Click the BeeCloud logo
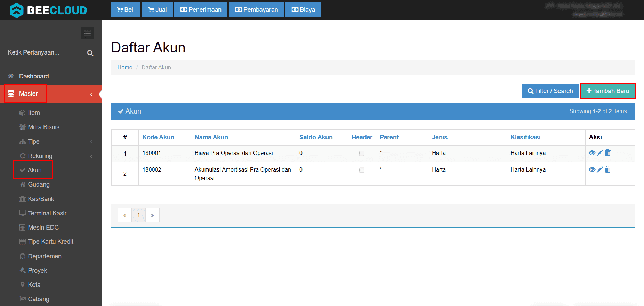 48,10
